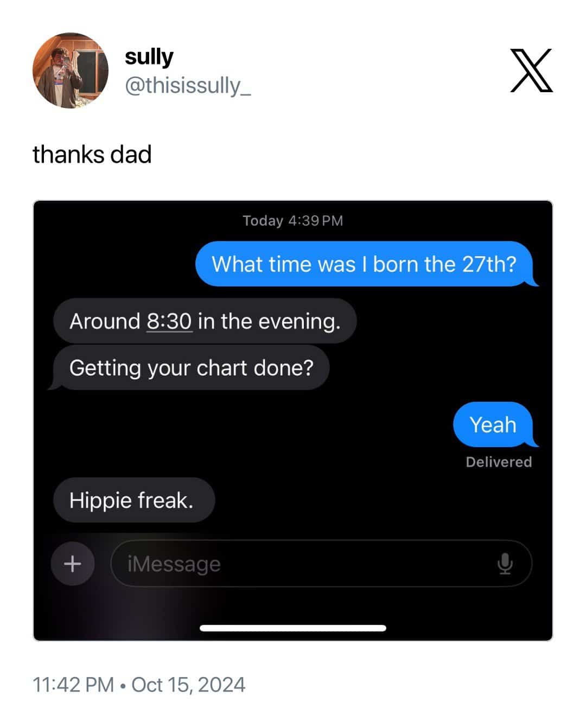Select the "Getting your chart done?" message

click(191, 368)
